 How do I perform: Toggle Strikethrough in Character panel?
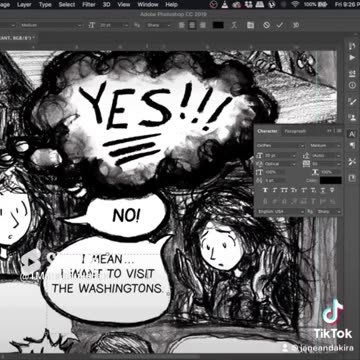[332, 190]
